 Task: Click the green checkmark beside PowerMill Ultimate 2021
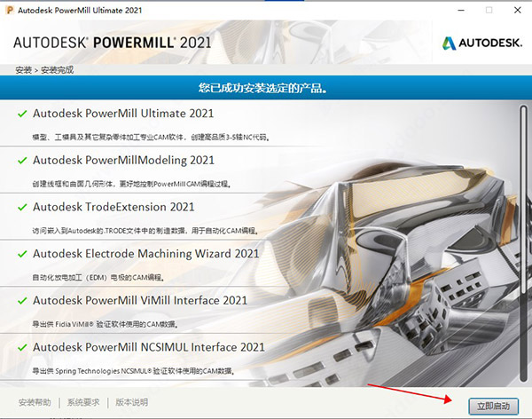[20, 114]
